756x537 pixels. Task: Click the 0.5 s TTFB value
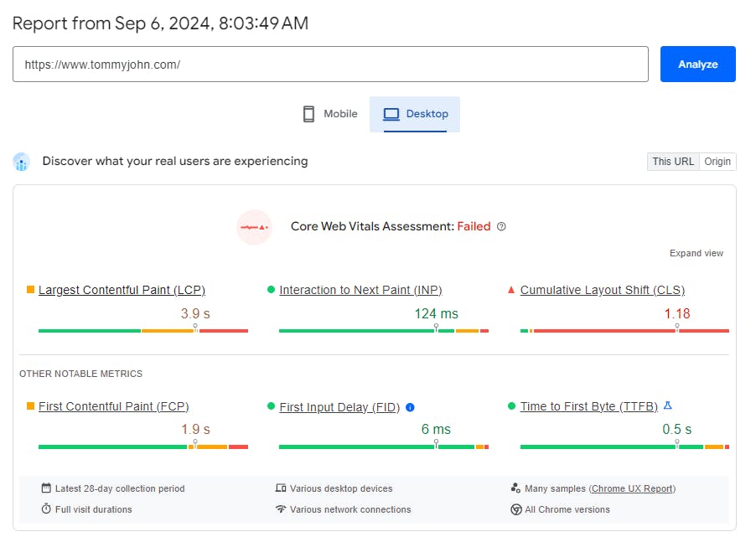click(677, 429)
